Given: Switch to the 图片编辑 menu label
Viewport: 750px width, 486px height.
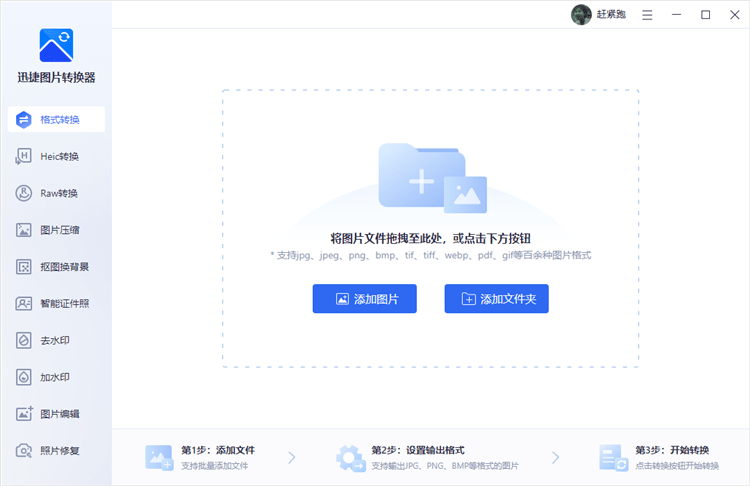Looking at the screenshot, I should [60, 414].
